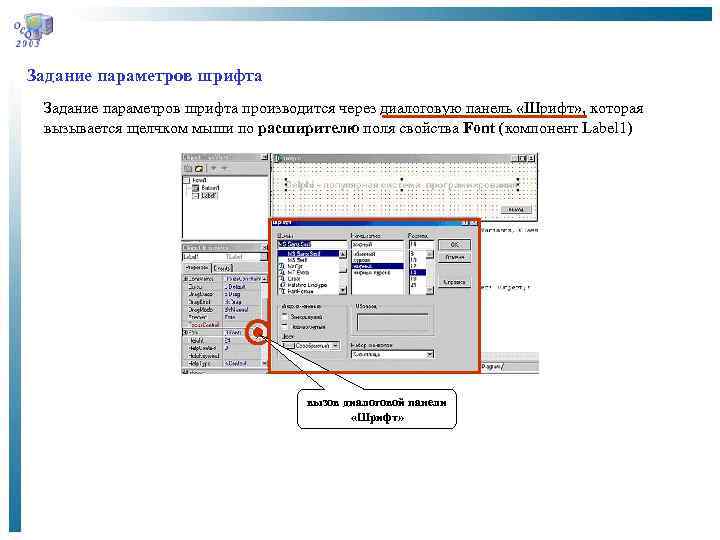Click the font name input field
Viewport: 720px width, 540px height.
312,245
